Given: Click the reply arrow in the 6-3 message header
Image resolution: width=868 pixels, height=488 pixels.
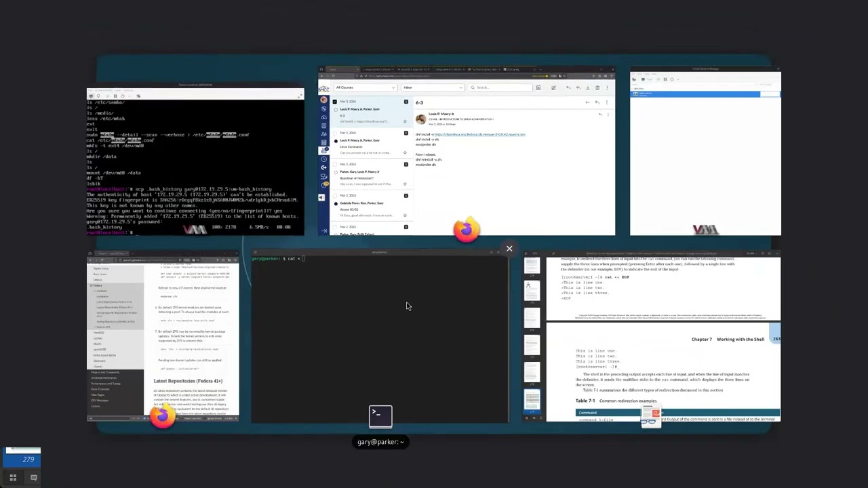Looking at the screenshot, I should point(597,102).
